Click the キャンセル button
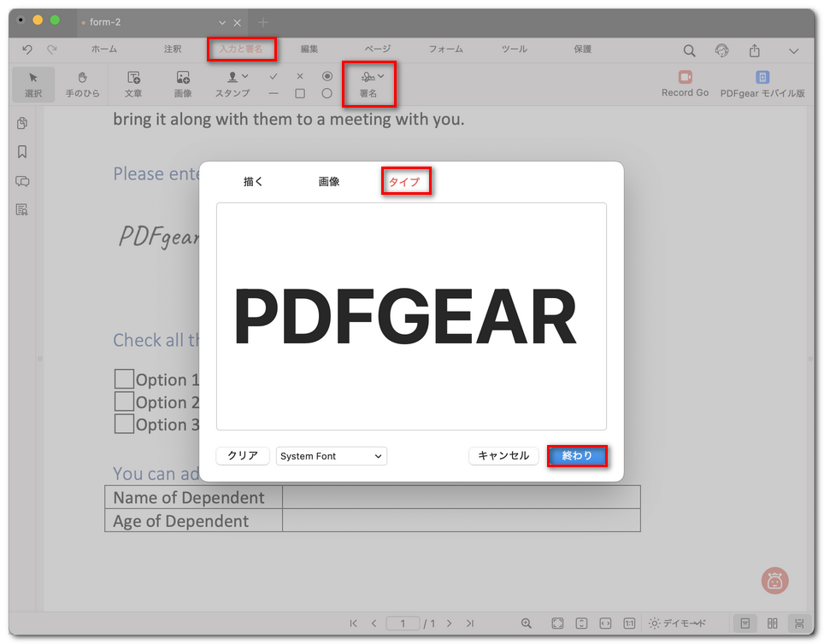 [503, 455]
